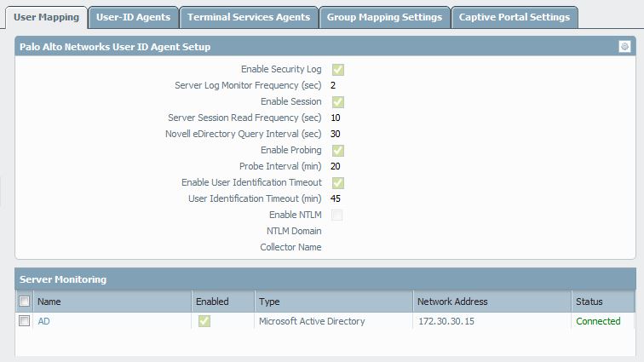Viewport: 644px width, 362px height.
Task: Open the Terminal Services Agents tab
Action: pyautogui.click(x=248, y=17)
